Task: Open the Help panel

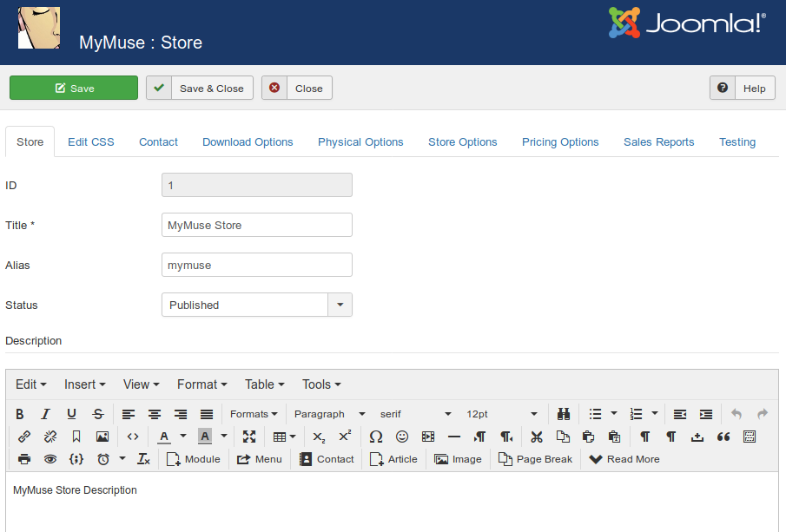Action: click(753, 88)
